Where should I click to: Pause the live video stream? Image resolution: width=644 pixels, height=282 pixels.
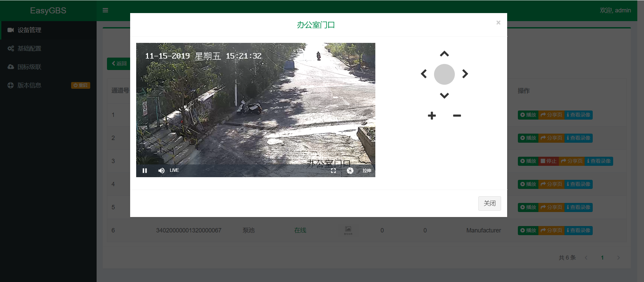pyautogui.click(x=145, y=170)
